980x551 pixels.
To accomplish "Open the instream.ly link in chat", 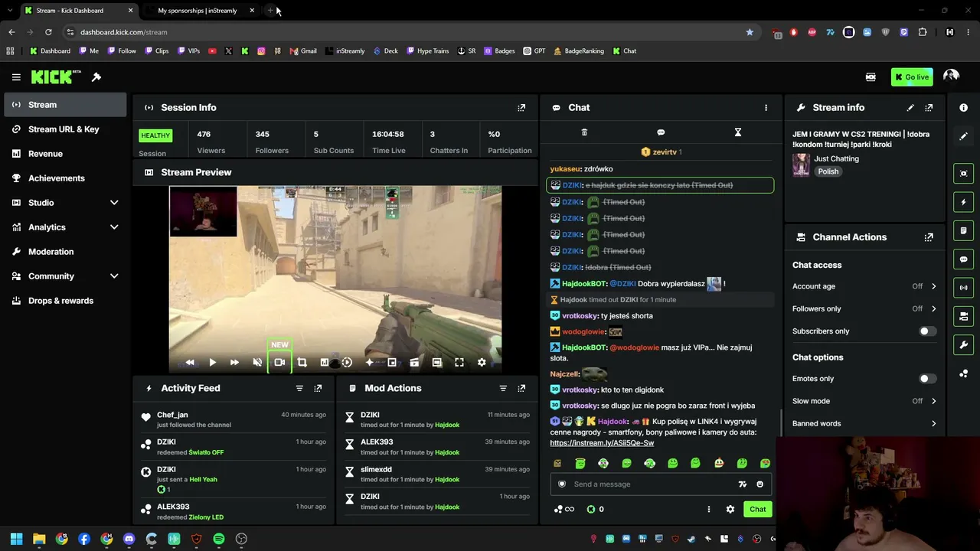I will [x=602, y=443].
